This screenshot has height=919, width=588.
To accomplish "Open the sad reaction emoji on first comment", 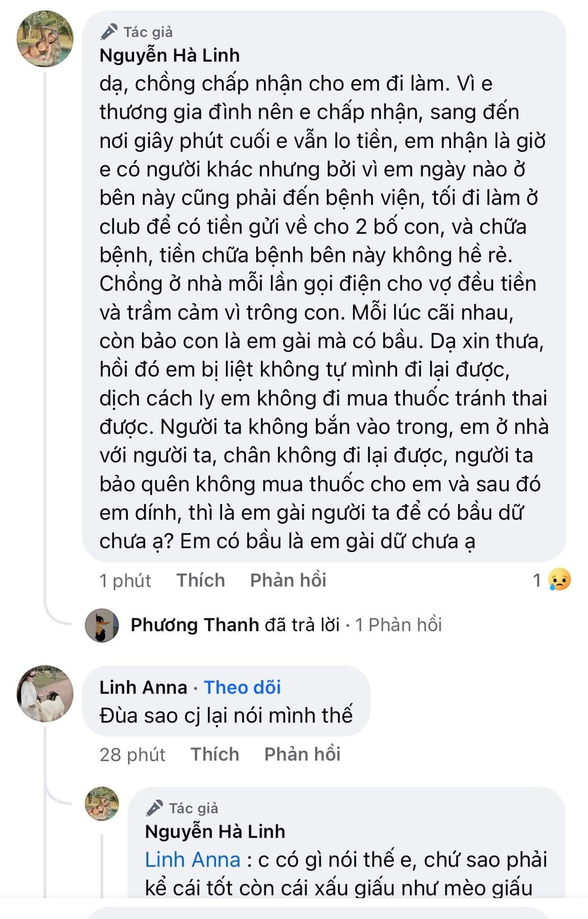I will 559,579.
